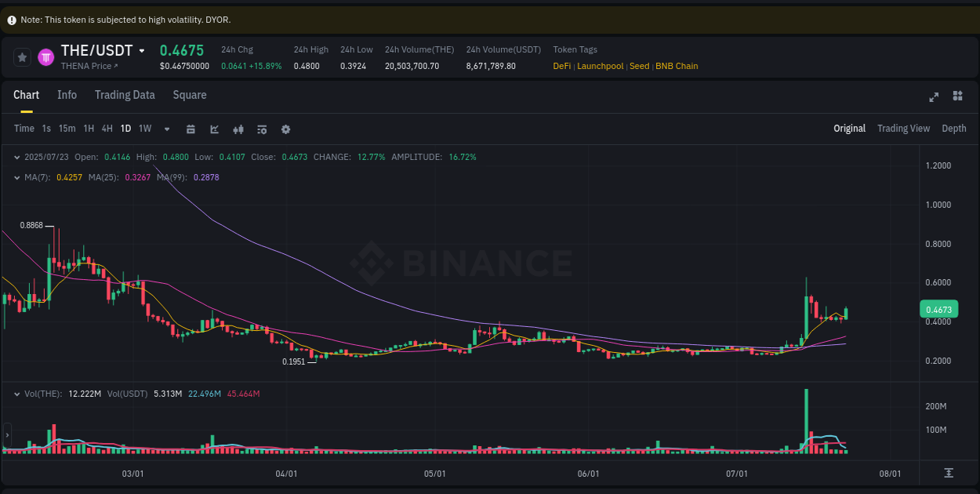The height and width of the screenshot is (494, 980).
Task: Expand chart to fullscreen view
Action: tap(933, 96)
